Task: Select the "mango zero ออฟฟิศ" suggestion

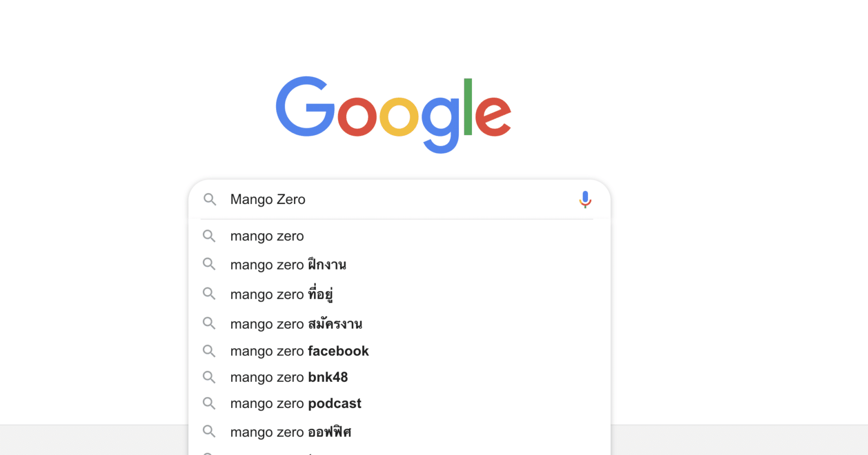Action: coord(290,431)
